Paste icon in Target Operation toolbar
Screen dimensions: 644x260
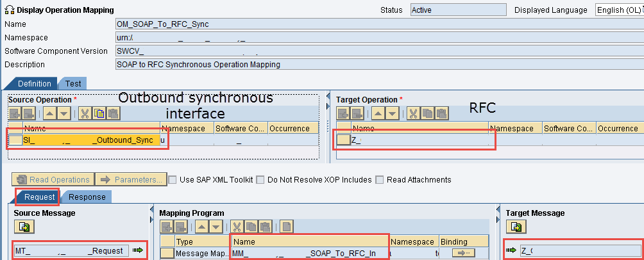(x=441, y=113)
